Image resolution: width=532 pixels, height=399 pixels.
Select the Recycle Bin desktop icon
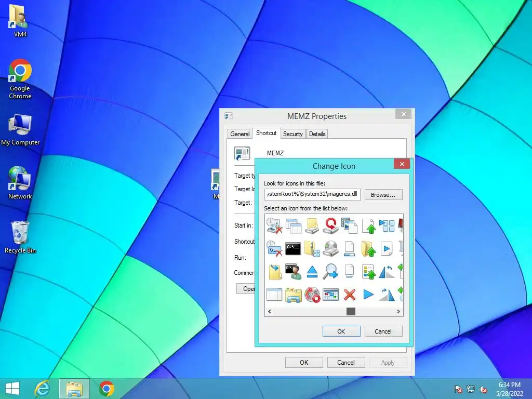(20, 237)
